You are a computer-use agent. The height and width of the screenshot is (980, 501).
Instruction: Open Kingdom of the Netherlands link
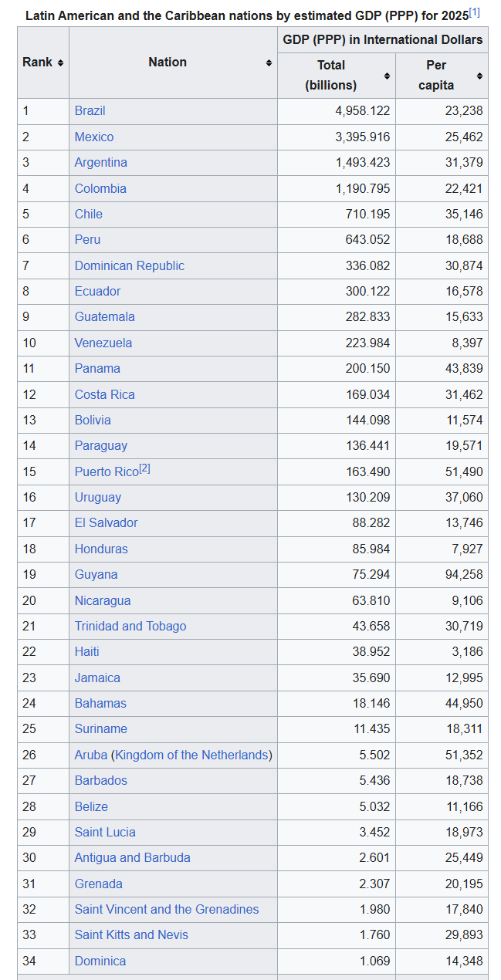tap(191, 755)
